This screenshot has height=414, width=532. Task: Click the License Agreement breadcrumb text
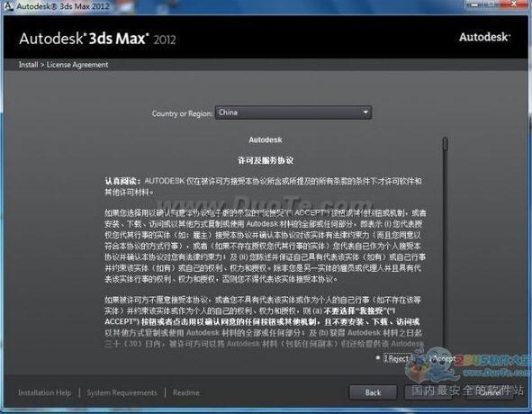[77, 65]
